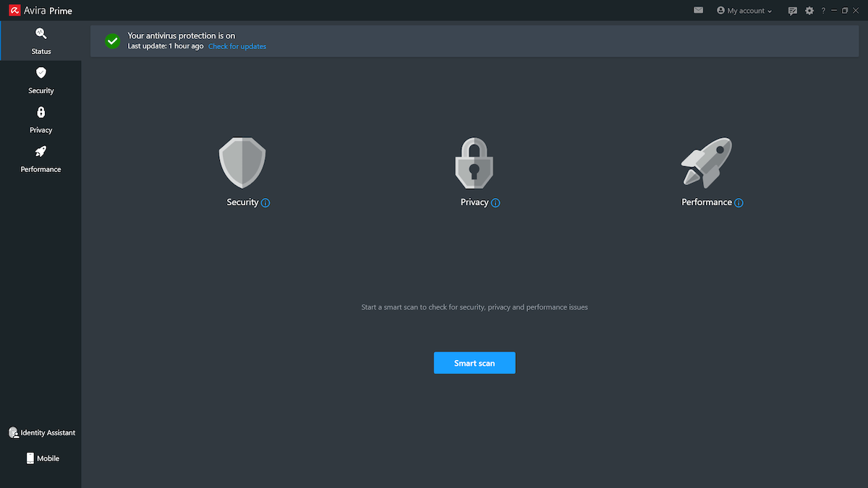Show Privacy info via its tooltip icon
The image size is (868, 488).
point(496,203)
